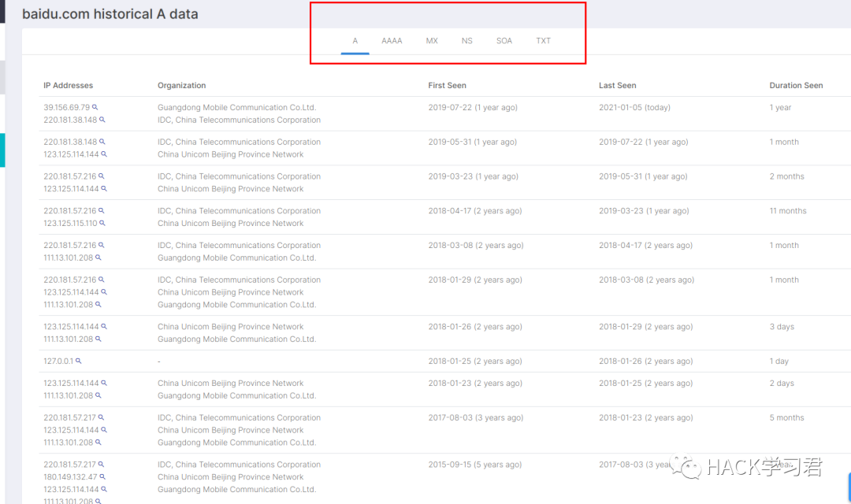
Task: Click duration value '1 day'
Action: tap(779, 361)
